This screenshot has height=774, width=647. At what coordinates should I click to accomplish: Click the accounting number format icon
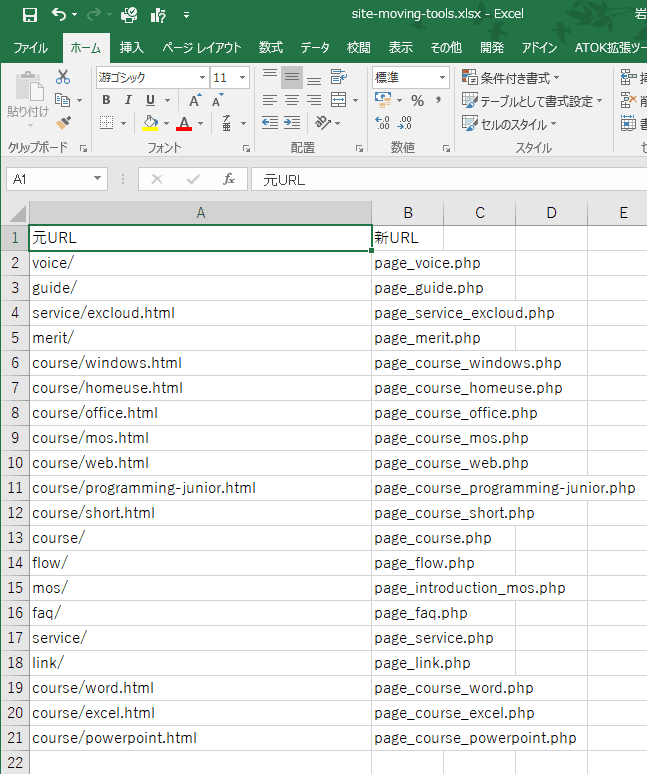click(x=383, y=100)
